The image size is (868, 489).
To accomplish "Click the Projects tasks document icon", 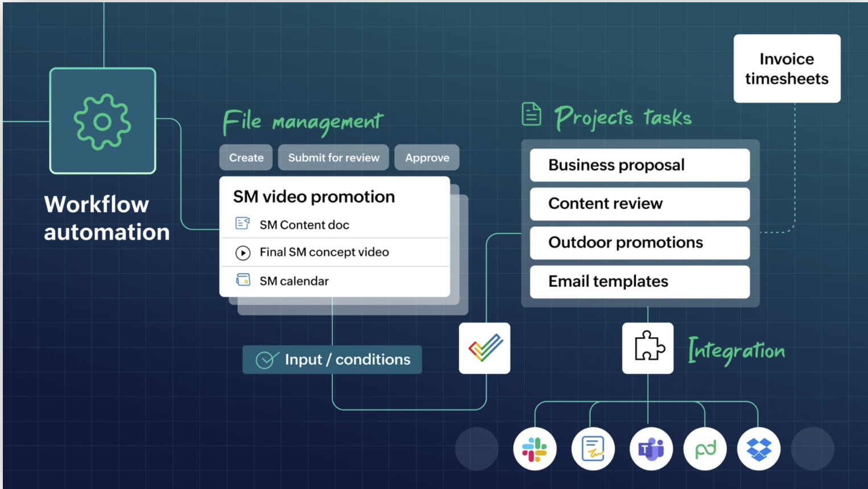I will coord(531,114).
